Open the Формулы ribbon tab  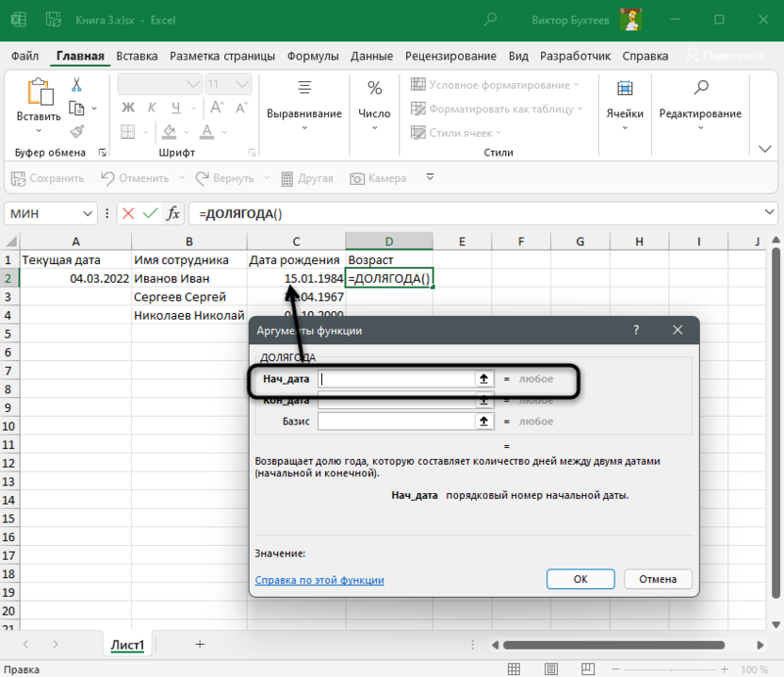pos(313,56)
